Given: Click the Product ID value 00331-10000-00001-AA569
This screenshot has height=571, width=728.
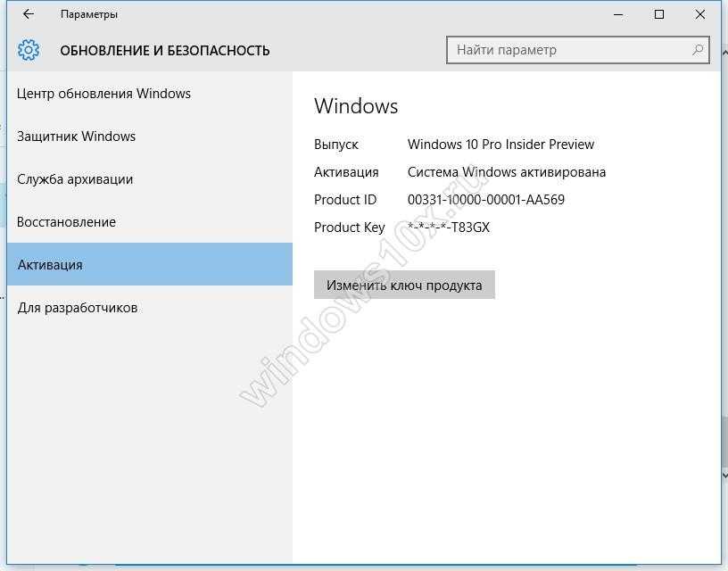Looking at the screenshot, I should (x=485, y=200).
